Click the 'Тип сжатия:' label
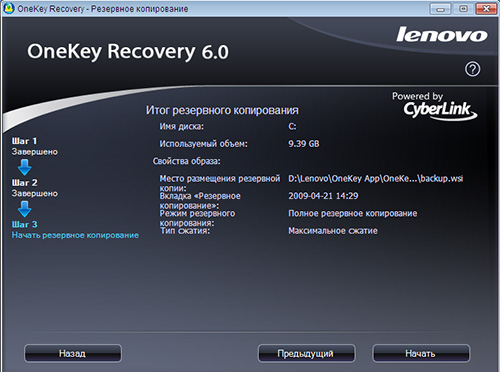Image resolution: width=500 pixels, height=372 pixels. [185, 231]
